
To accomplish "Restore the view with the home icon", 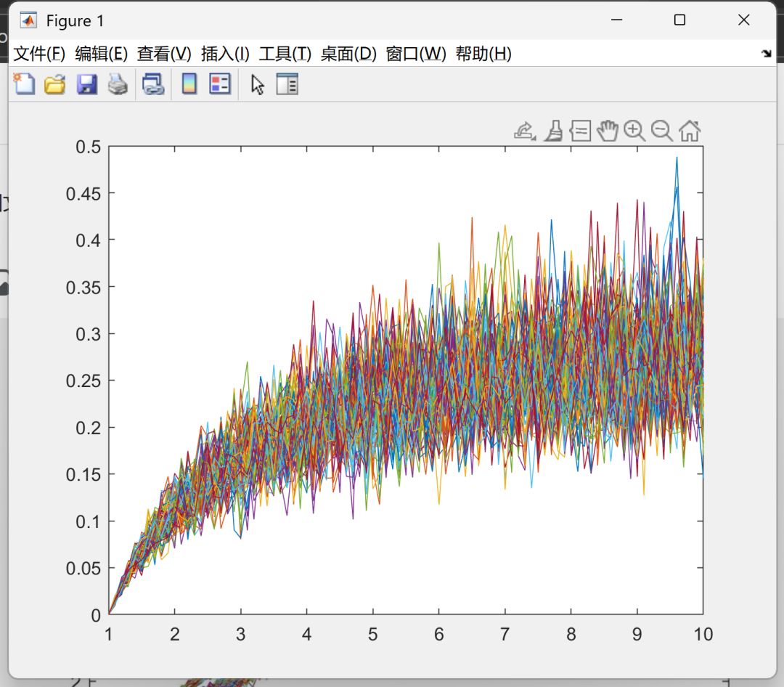I will pos(689,131).
